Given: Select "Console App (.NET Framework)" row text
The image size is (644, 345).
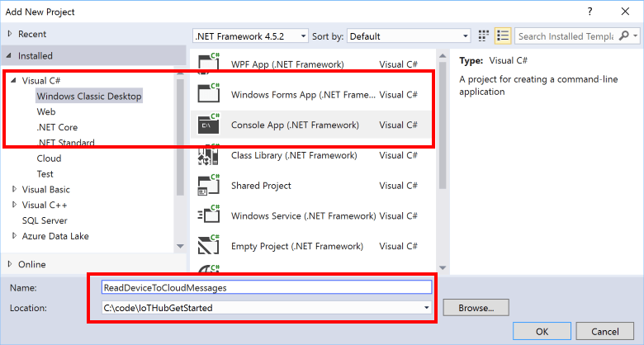Looking at the screenshot, I should click(x=295, y=125).
